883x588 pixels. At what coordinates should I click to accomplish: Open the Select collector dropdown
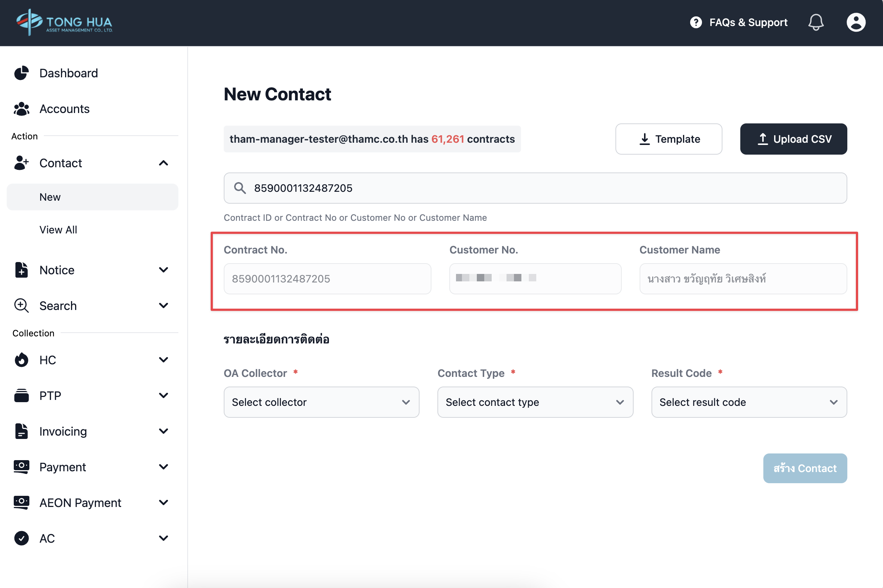coord(321,402)
